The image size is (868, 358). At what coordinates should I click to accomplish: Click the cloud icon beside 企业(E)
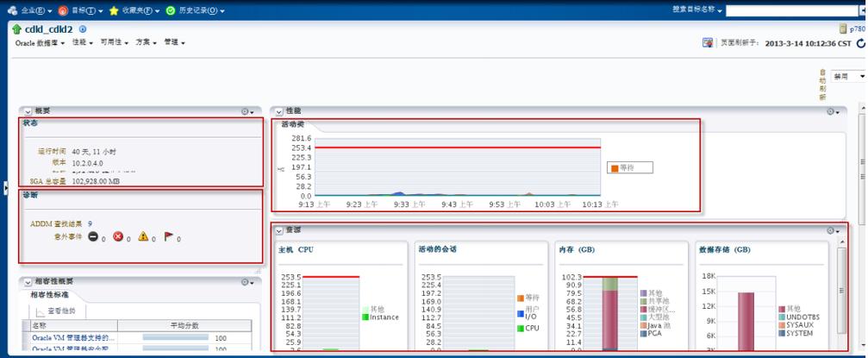pyautogui.click(x=12, y=10)
